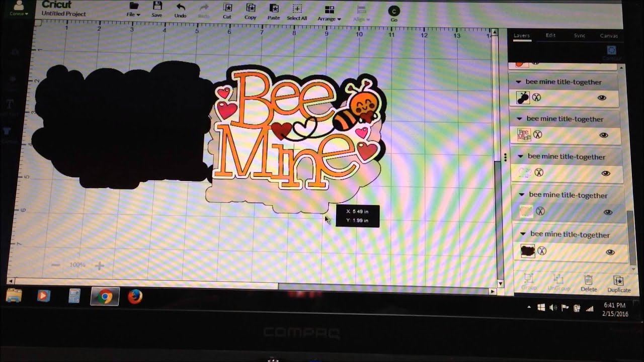Click scissors icon on white hearts layer
This screenshot has height=362, width=644.
pos(539,173)
